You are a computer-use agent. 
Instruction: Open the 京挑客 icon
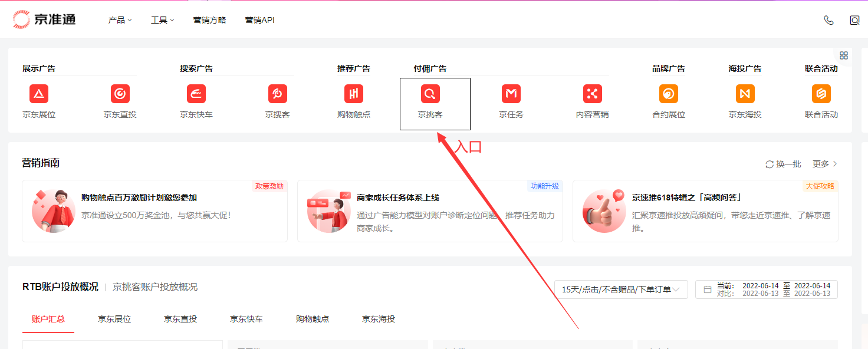click(430, 94)
